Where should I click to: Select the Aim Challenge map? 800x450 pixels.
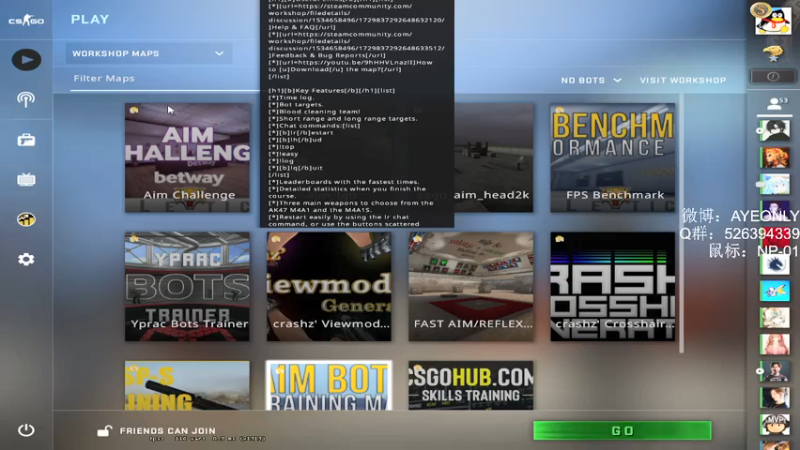187,158
